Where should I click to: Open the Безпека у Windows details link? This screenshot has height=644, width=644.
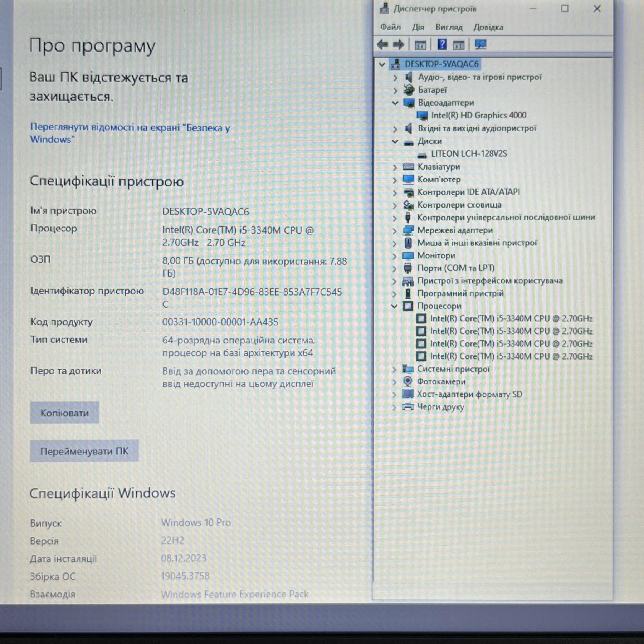coord(130,133)
